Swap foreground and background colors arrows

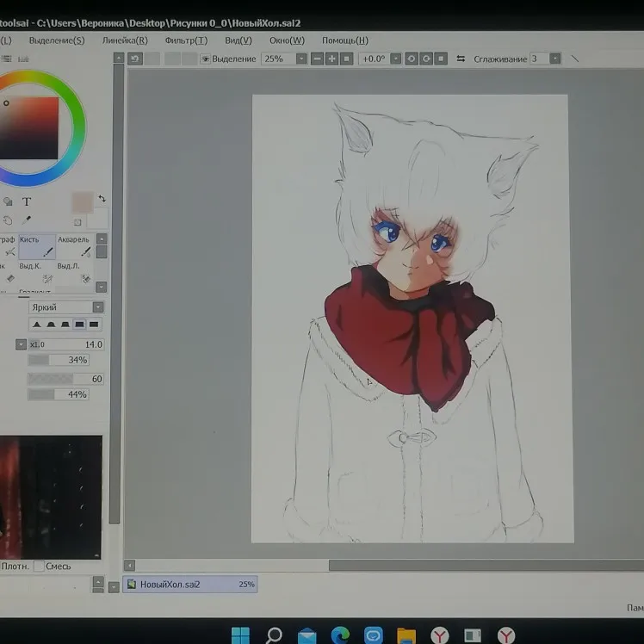pyautogui.click(x=102, y=199)
